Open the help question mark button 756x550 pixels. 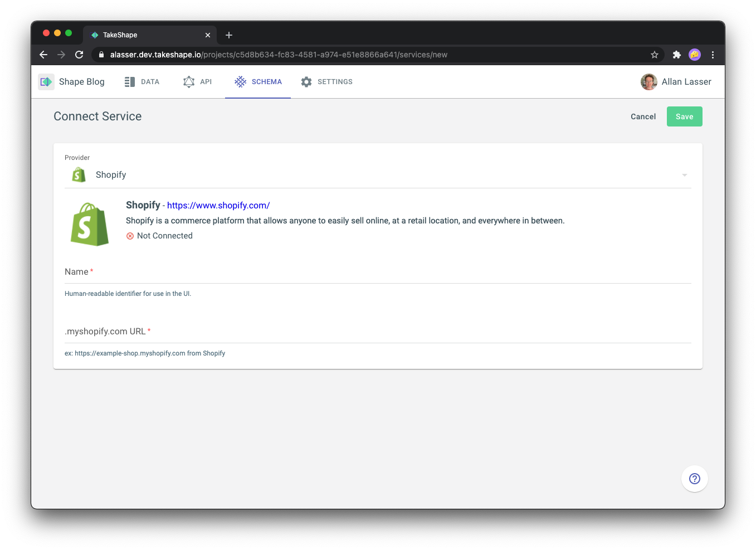695,479
